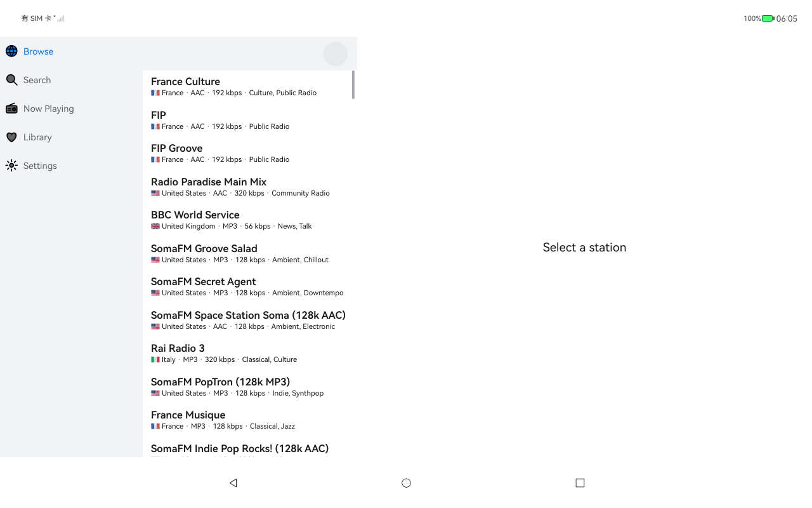Click the 06:05 clock in status bar
The width and height of the screenshot is (812, 508).
pyautogui.click(x=787, y=18)
